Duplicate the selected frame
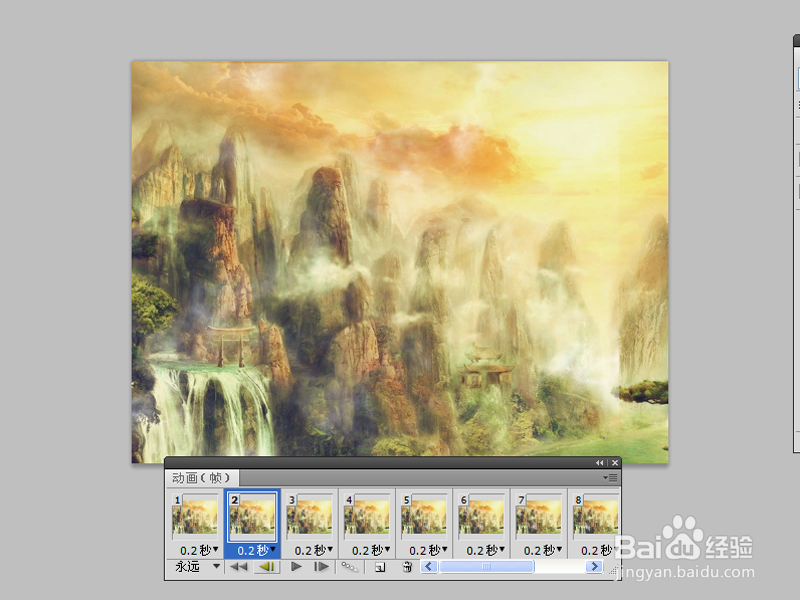The image size is (800, 600). click(380, 567)
